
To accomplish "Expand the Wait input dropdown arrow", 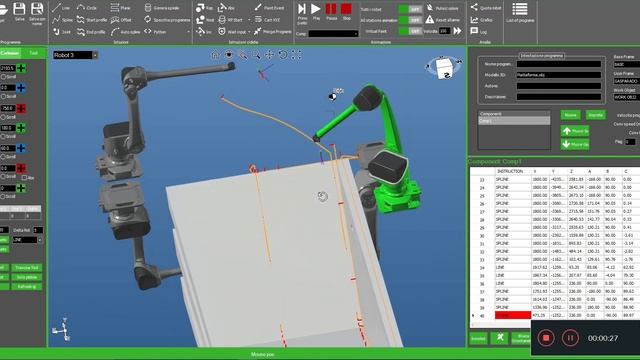I will [x=249, y=31].
